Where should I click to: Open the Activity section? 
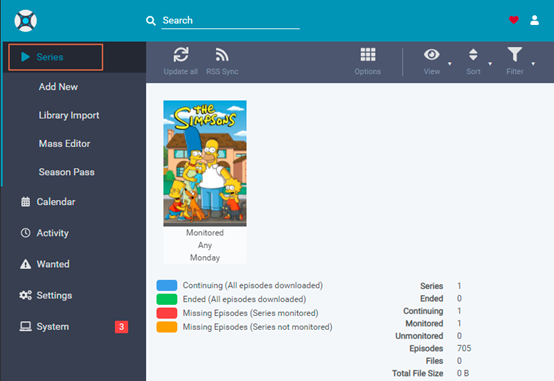(53, 233)
